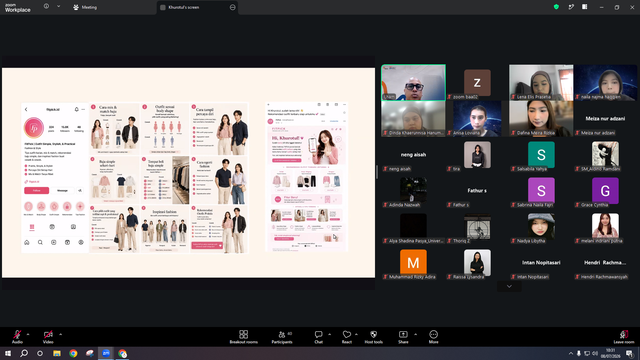The image size is (640, 360).
Task: Open Google Chrome from the taskbar
Action: click(x=73, y=353)
